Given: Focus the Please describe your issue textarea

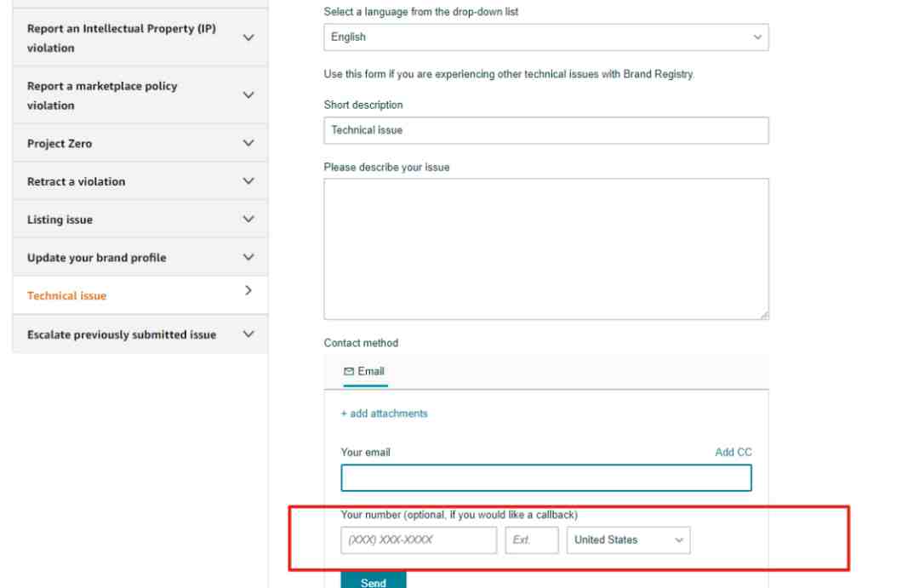Looking at the screenshot, I should pos(545,249).
